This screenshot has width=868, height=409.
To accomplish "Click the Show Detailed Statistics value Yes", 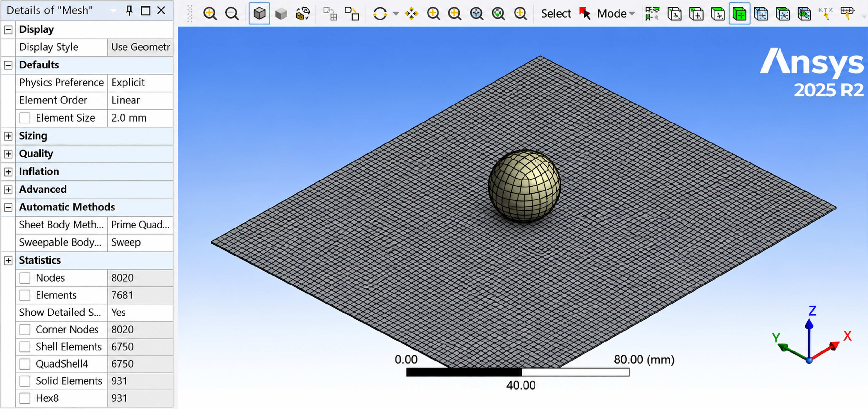I will pyautogui.click(x=140, y=313).
